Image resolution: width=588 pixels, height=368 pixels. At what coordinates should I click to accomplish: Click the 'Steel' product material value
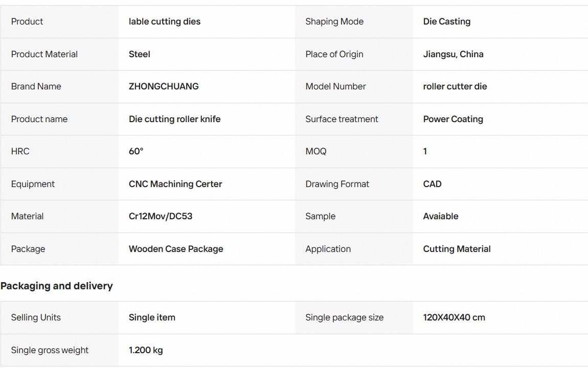coord(139,54)
